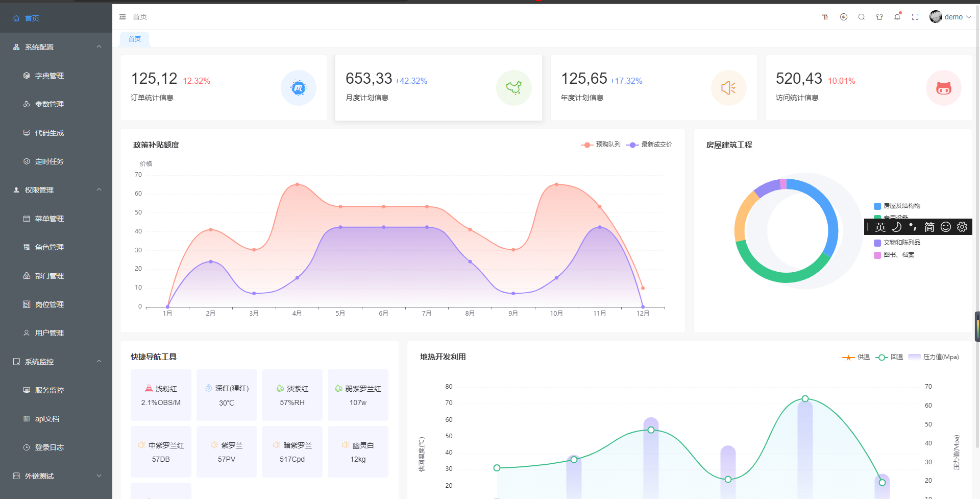The height and width of the screenshot is (499, 980).
Task: Switch 英 language mode in IME toolbar
Action: tap(880, 227)
